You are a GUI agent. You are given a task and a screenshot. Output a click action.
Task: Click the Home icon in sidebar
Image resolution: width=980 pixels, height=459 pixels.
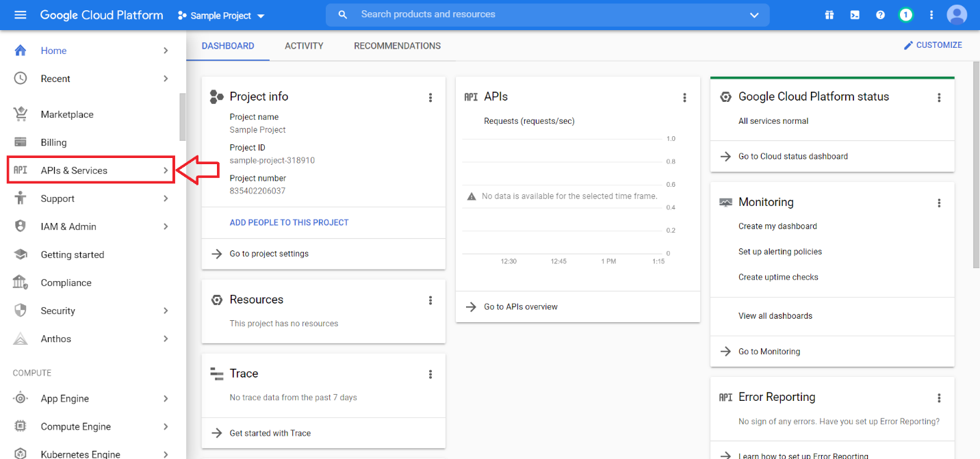pos(21,51)
